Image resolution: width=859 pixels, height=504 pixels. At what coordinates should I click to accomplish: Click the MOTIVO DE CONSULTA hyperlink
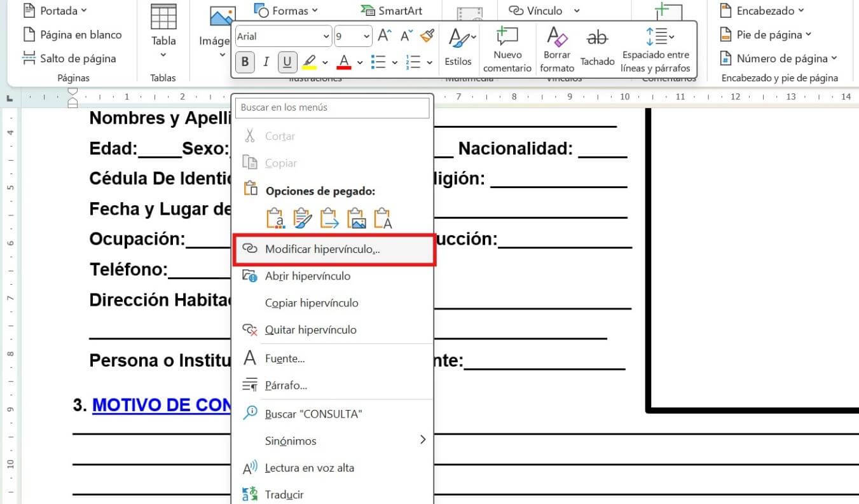click(161, 405)
